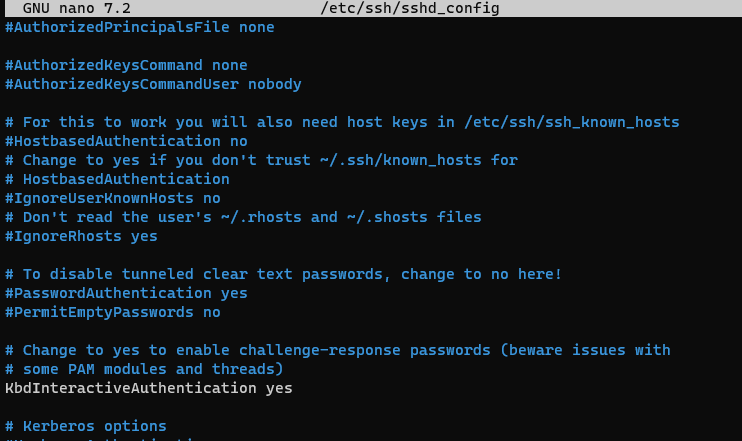Click the #IgnoreUserKnownHosts no line

pos(113,198)
